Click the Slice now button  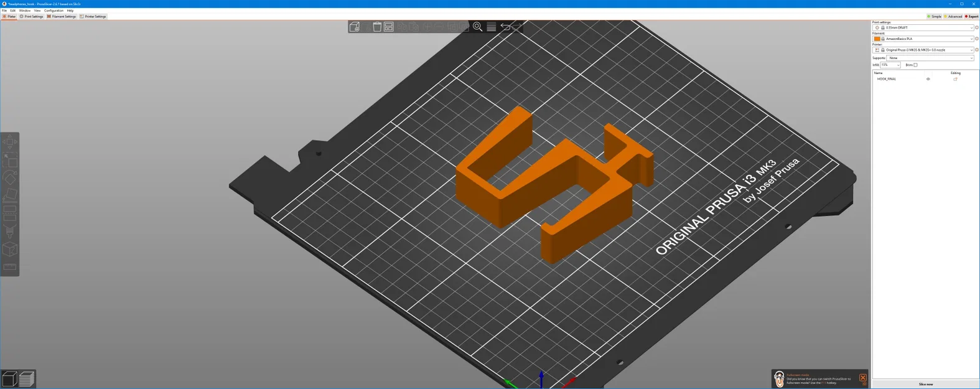[x=926, y=384]
